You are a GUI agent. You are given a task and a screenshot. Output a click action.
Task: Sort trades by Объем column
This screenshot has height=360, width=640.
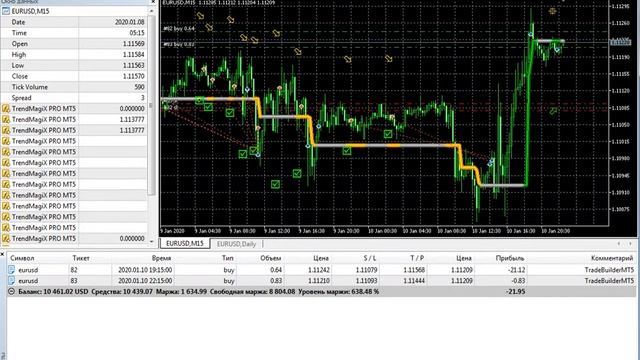click(271, 258)
